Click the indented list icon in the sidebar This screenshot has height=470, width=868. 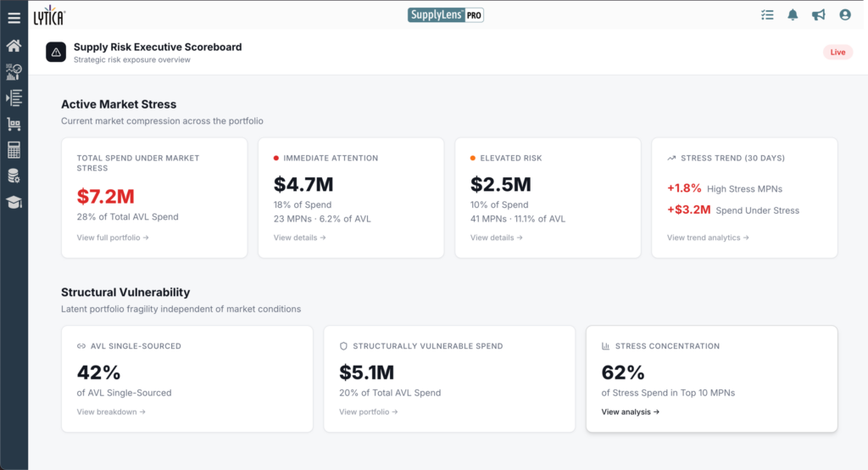tap(14, 98)
